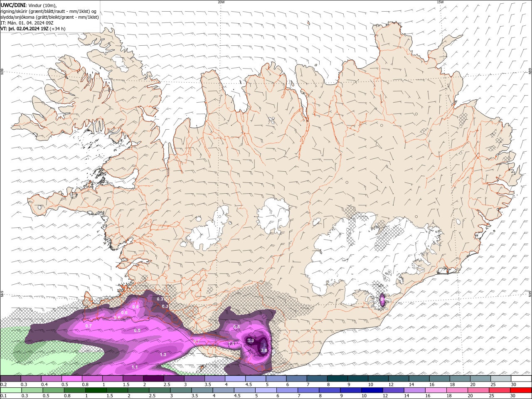Screen dimensions: 532x399
Task: Click the white upper legend swatch after 30
Action: click(521, 379)
